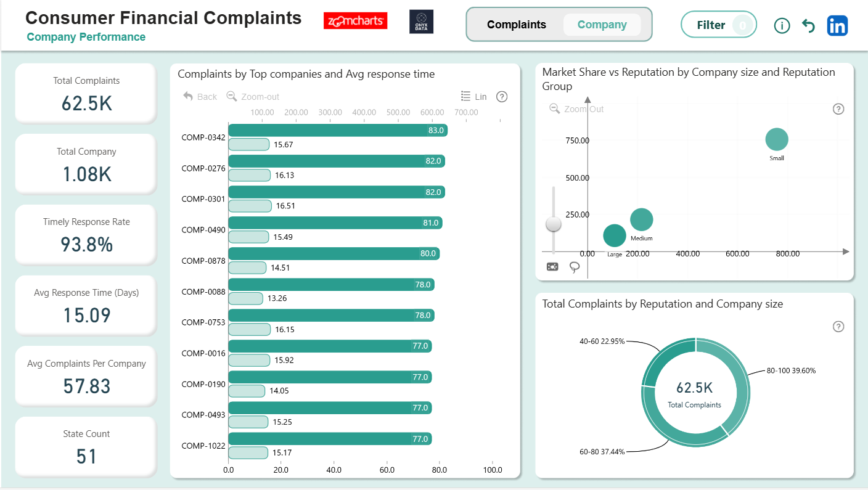
Task: Click the scatter chart zoom slider handle
Action: coord(554,224)
